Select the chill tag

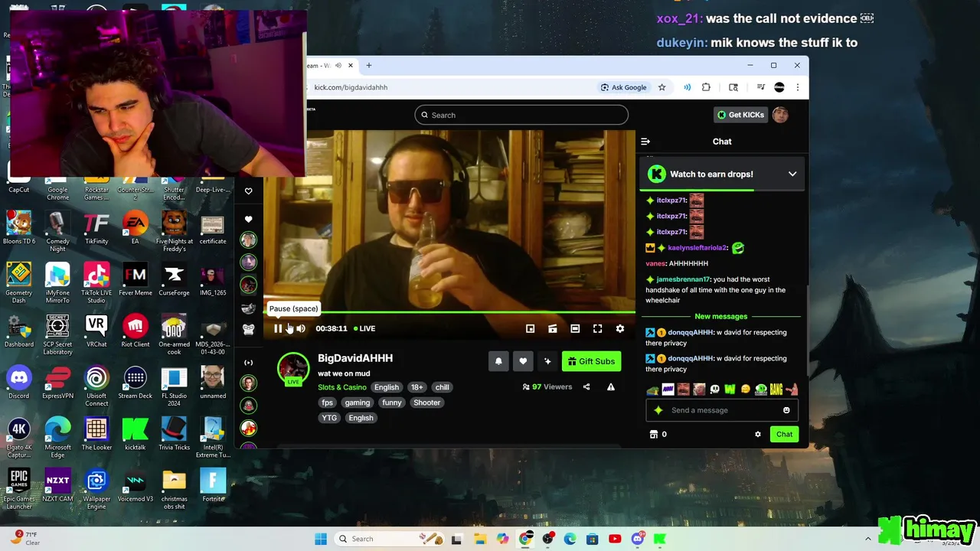[x=443, y=387]
